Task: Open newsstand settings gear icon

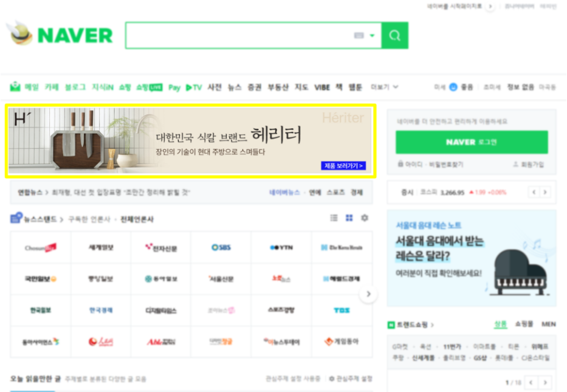Action: tap(365, 218)
